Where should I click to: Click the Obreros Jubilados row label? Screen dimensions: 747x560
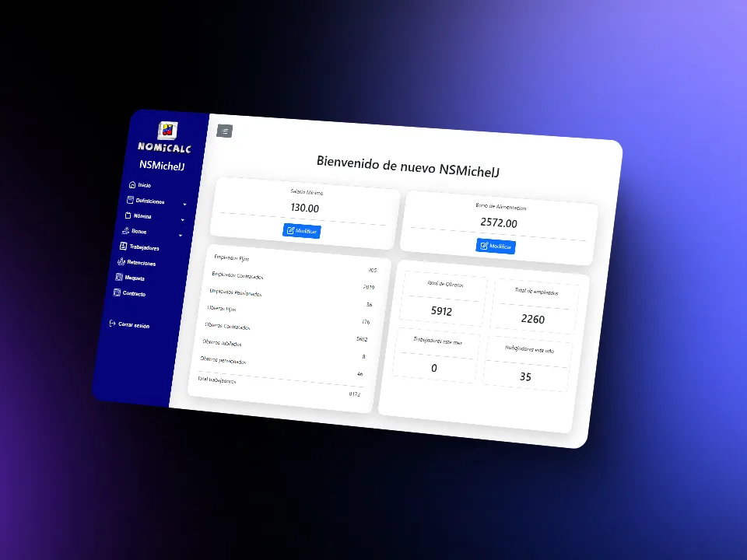point(222,343)
